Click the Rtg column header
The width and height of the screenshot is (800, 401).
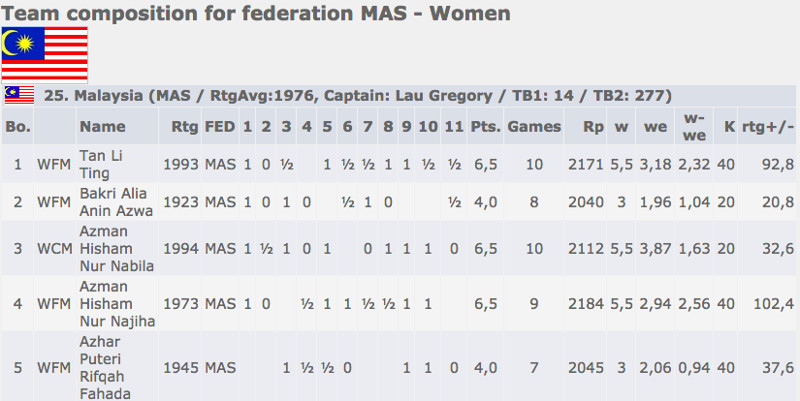point(184,127)
